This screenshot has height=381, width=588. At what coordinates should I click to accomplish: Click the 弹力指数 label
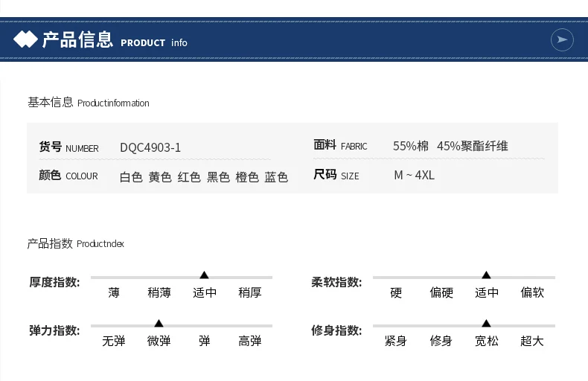click(x=55, y=330)
